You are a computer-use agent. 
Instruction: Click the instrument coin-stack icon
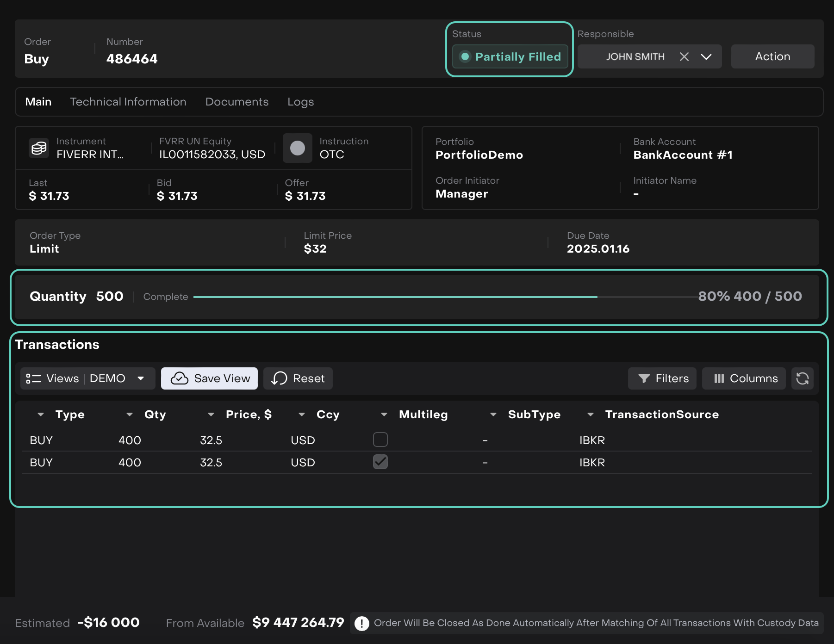coord(39,148)
